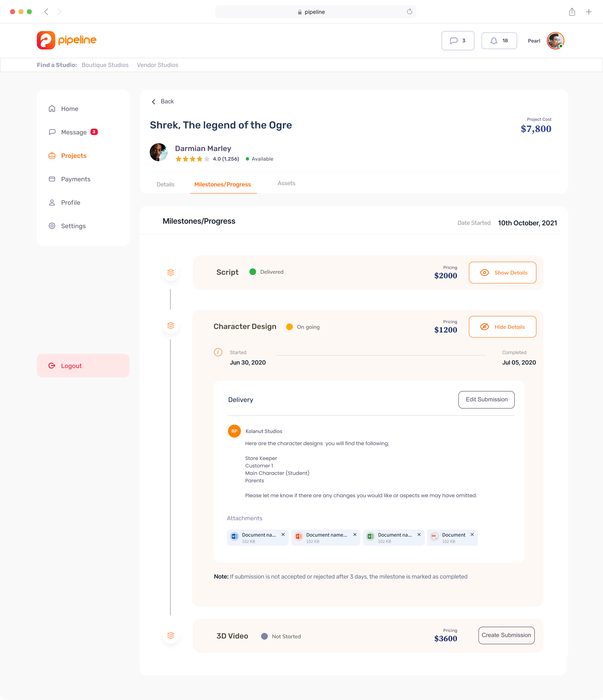This screenshot has height=700, width=603.
Task: Click the BP Kolanut Studios avatar
Action: [x=235, y=431]
